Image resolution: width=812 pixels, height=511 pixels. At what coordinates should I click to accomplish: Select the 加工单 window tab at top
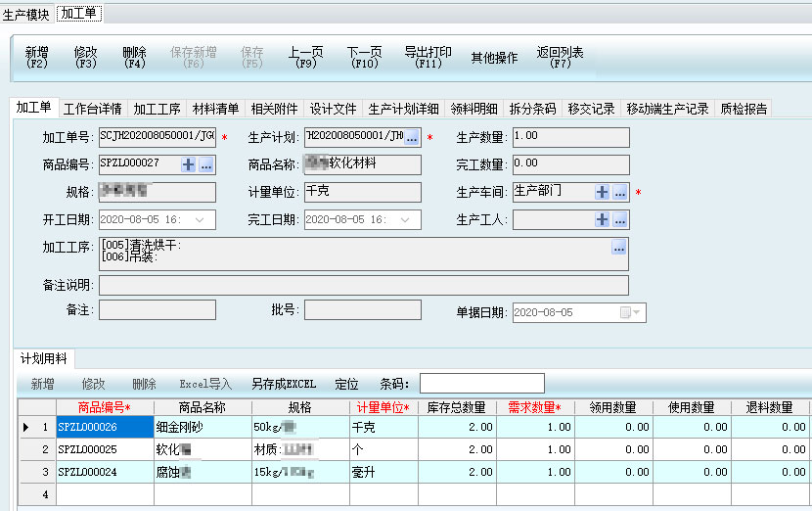click(78, 14)
